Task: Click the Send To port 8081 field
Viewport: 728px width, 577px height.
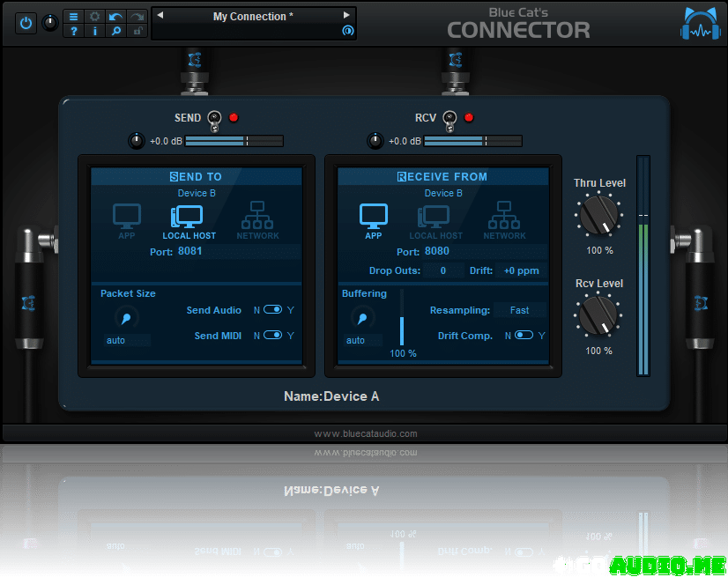Action: (x=239, y=251)
